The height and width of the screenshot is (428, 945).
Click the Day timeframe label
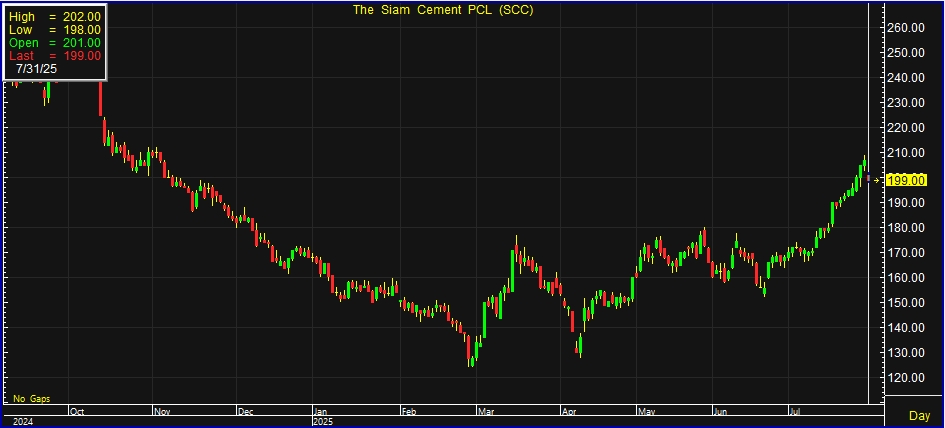point(919,416)
